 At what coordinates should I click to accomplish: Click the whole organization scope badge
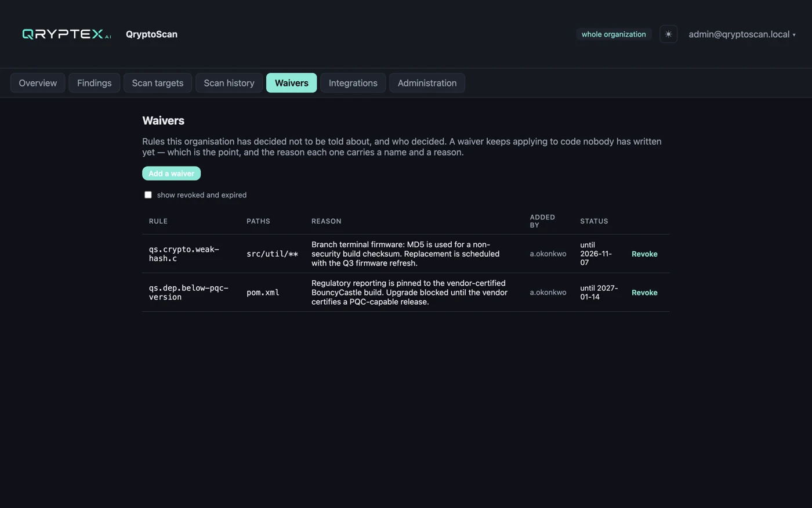(x=614, y=34)
